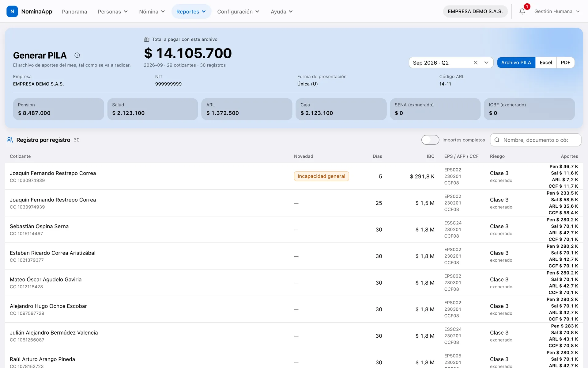
Task: Focus the Nombre, documento search field
Action: tap(536, 140)
